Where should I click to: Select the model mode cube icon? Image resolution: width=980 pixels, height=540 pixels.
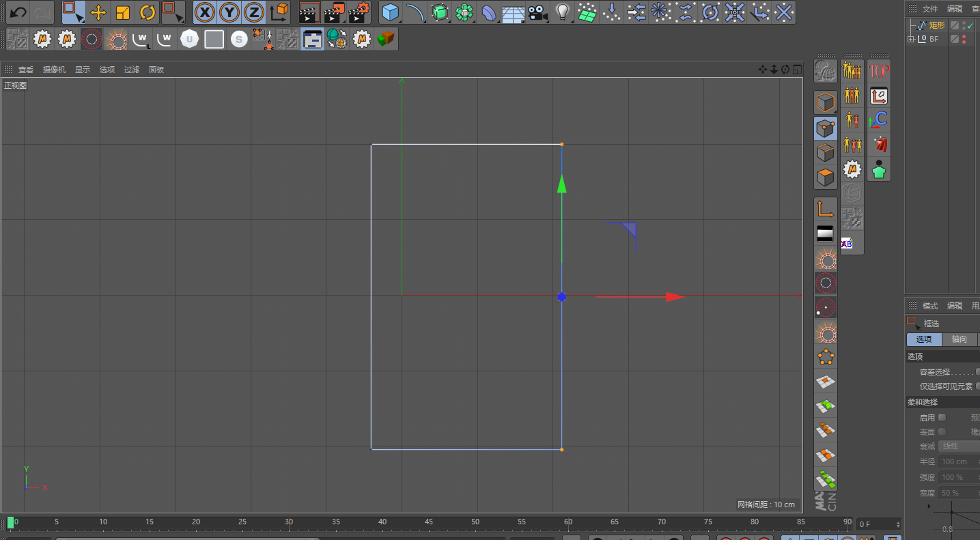(x=826, y=103)
